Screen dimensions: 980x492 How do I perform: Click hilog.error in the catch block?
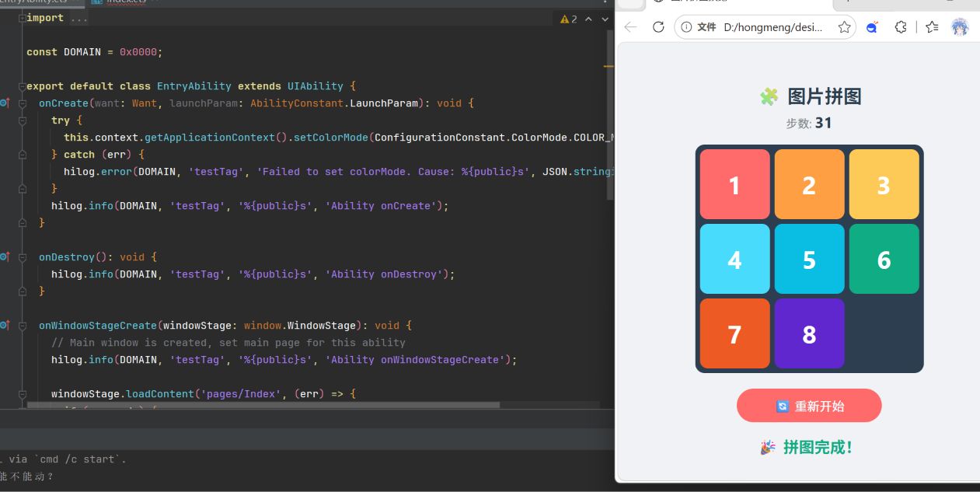click(98, 172)
